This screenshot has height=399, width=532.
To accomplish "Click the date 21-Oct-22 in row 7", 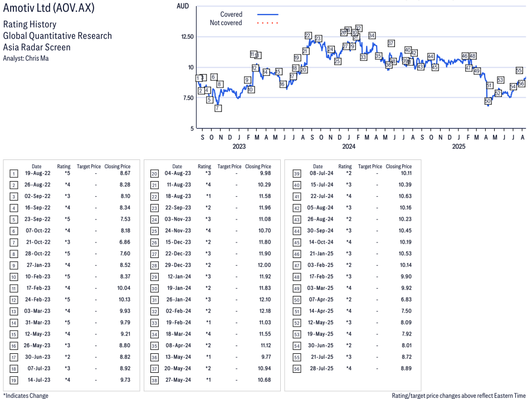I will (38, 242).
